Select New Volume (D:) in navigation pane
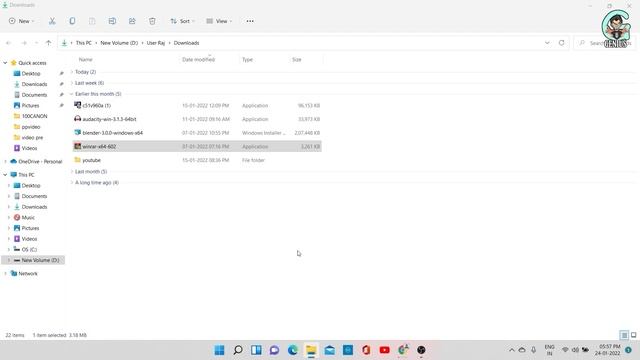Viewport: 640px width, 360px height. (33, 260)
